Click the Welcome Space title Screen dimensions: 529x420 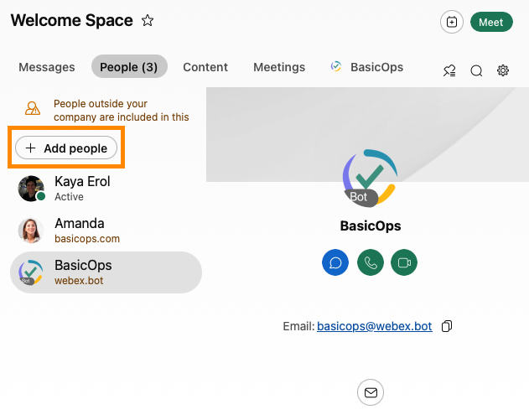71,20
